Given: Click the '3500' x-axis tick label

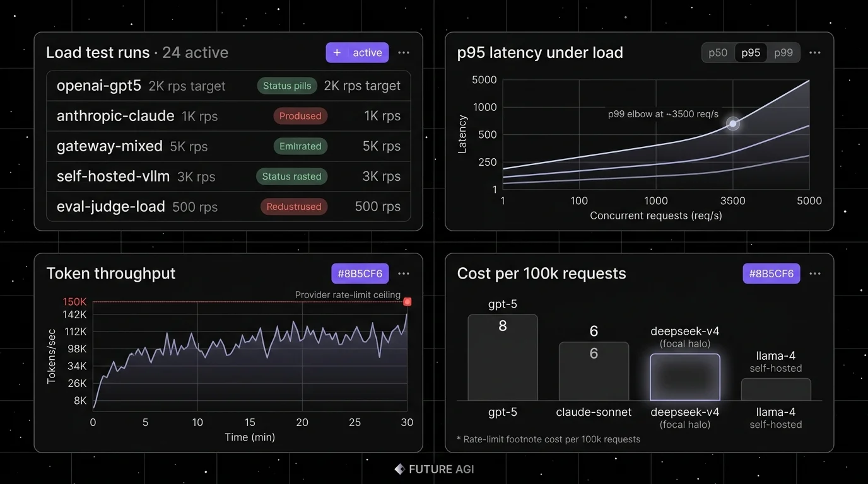Looking at the screenshot, I should pos(732,201).
